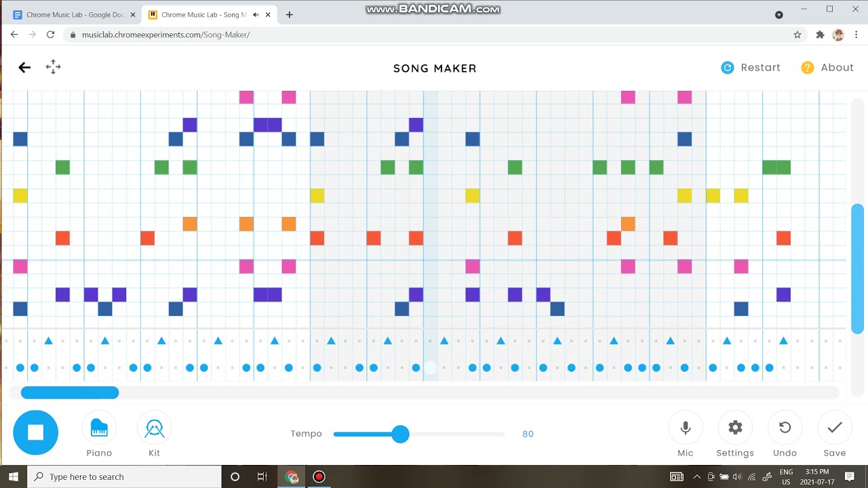
Task: Change percussion with the Kit drum icon
Action: (154, 428)
